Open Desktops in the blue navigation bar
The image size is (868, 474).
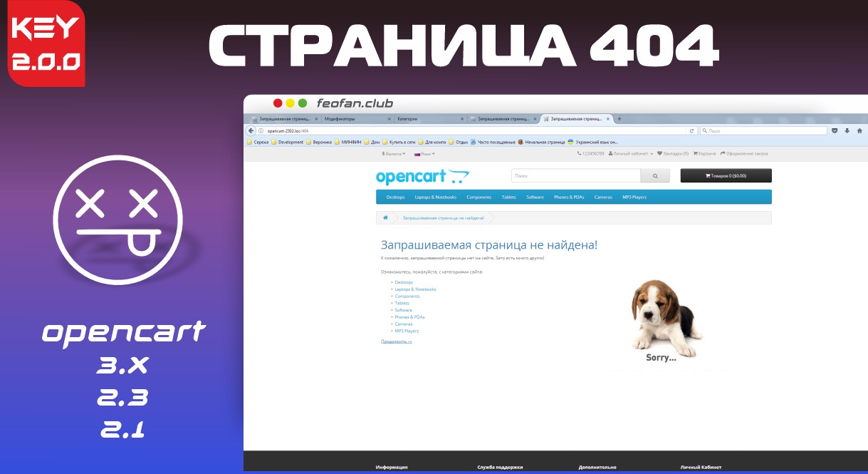coord(395,197)
